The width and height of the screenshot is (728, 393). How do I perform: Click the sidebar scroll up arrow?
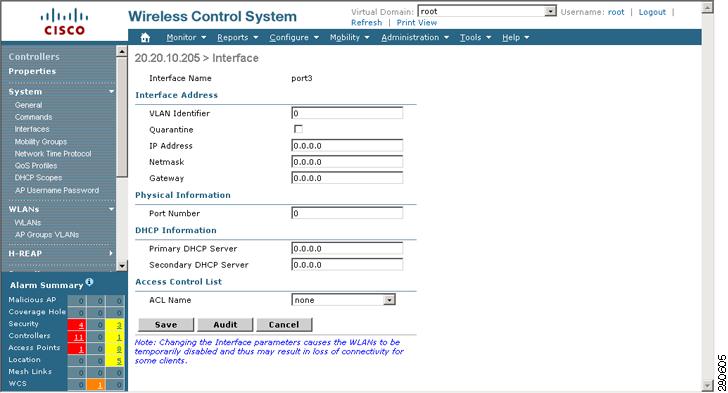(122, 51)
